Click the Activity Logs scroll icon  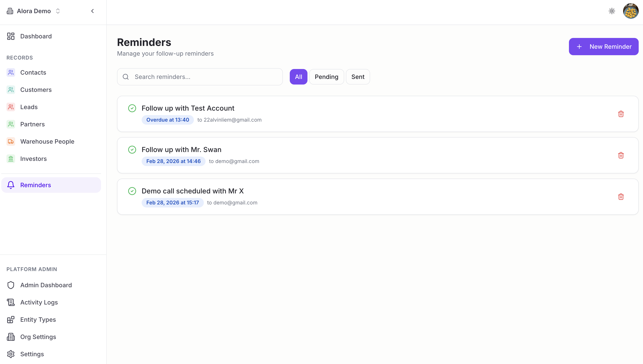(x=11, y=302)
